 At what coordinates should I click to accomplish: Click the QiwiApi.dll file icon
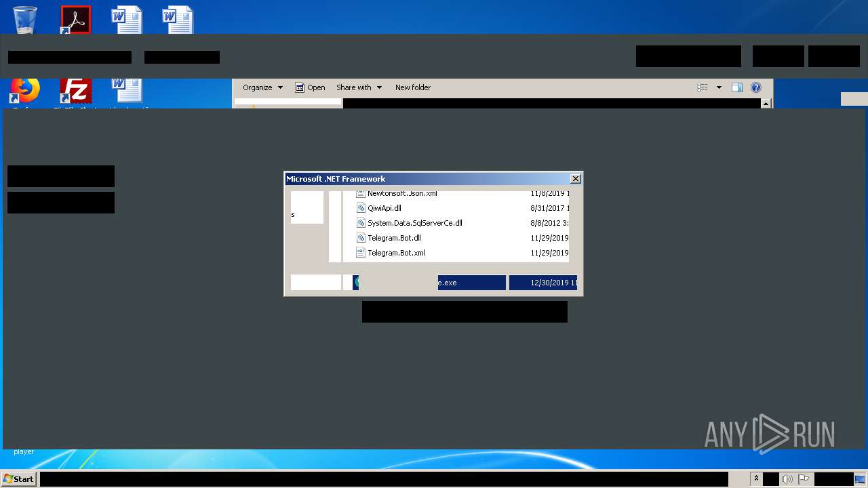[x=361, y=208]
